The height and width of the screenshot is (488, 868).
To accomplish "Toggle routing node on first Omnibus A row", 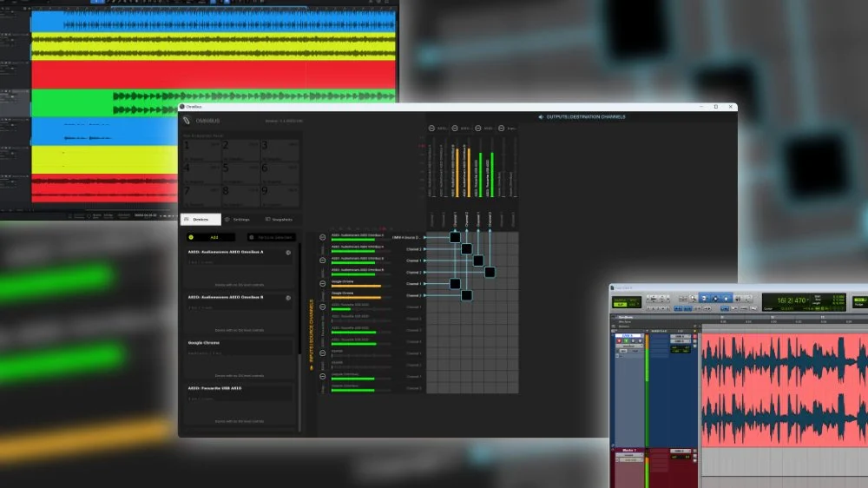I will 455,237.
